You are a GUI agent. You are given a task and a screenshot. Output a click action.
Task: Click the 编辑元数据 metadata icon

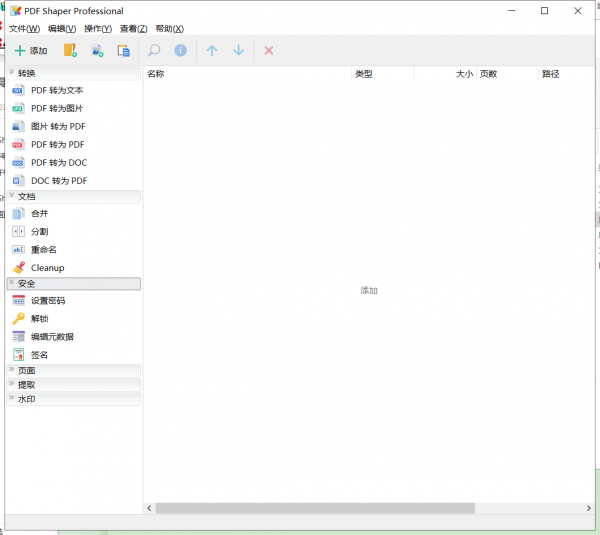(18, 337)
